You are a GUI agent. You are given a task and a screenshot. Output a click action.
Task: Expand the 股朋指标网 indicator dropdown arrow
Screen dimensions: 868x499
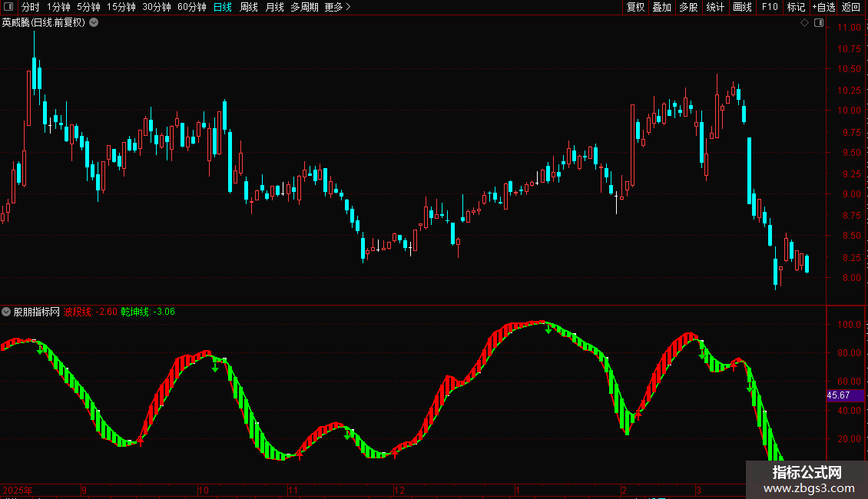pyautogui.click(x=6, y=312)
